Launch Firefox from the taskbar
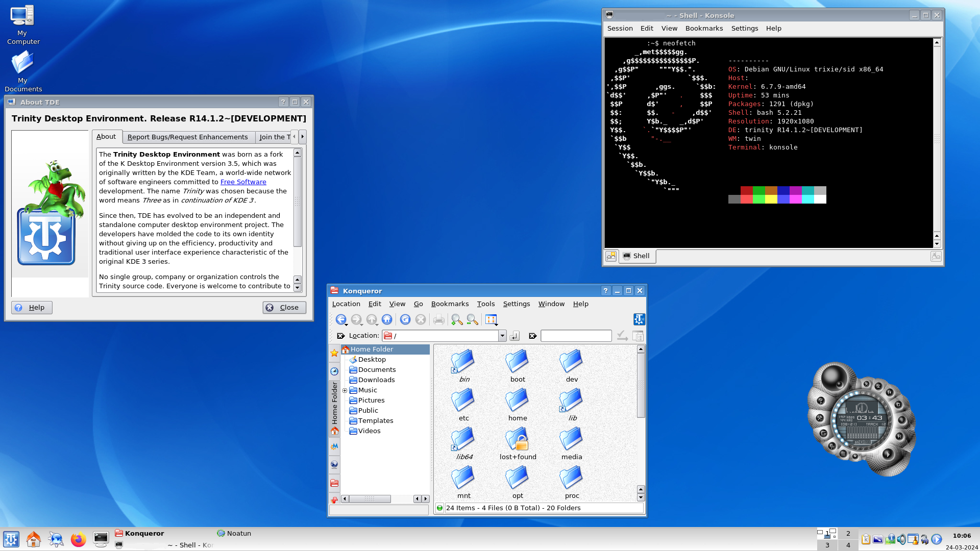Screen dimensions: 980x551 click(78, 539)
